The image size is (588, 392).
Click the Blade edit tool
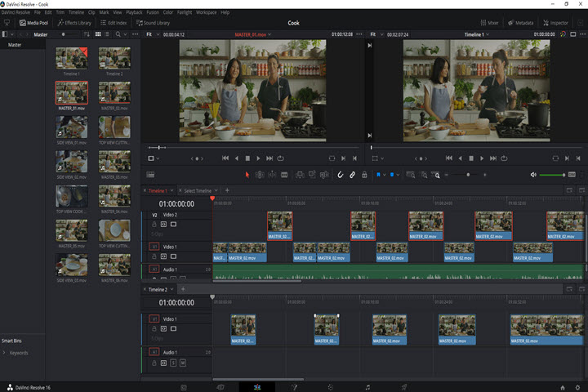(x=286, y=175)
